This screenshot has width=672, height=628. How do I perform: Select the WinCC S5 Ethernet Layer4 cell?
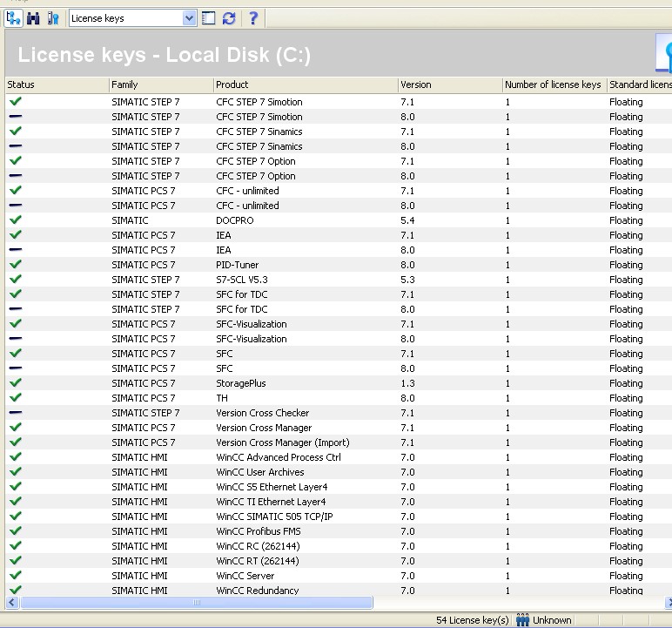[x=272, y=487]
